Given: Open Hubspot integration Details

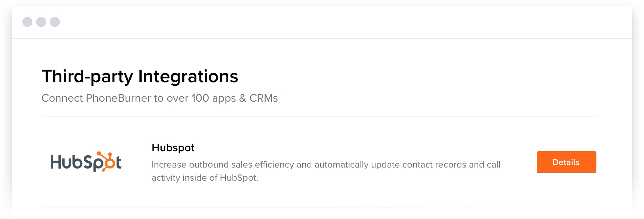Looking at the screenshot, I should [566, 162].
